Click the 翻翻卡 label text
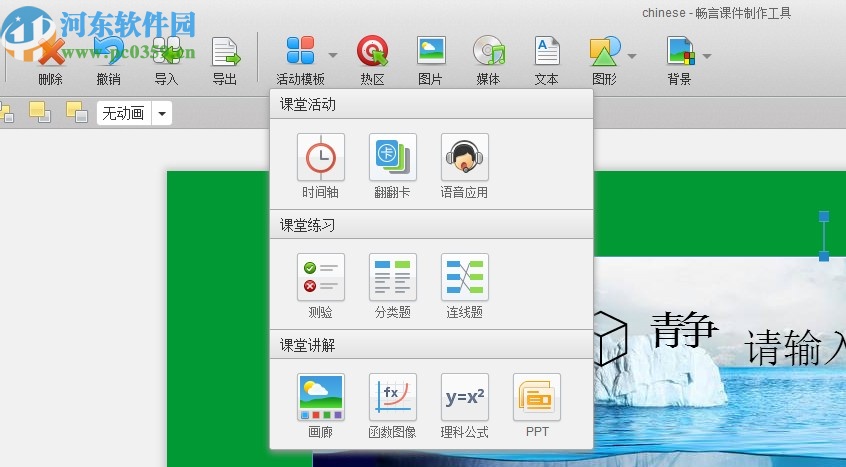 (x=392, y=193)
